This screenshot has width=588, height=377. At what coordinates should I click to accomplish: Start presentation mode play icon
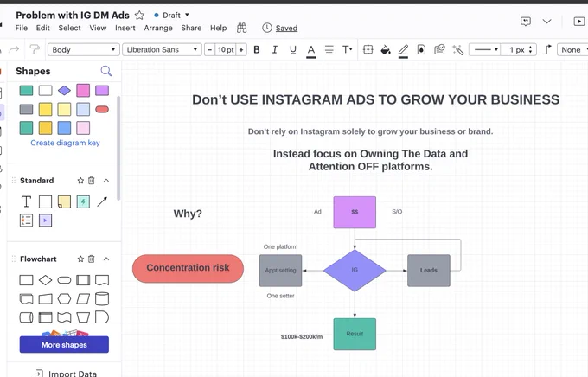pos(579,22)
